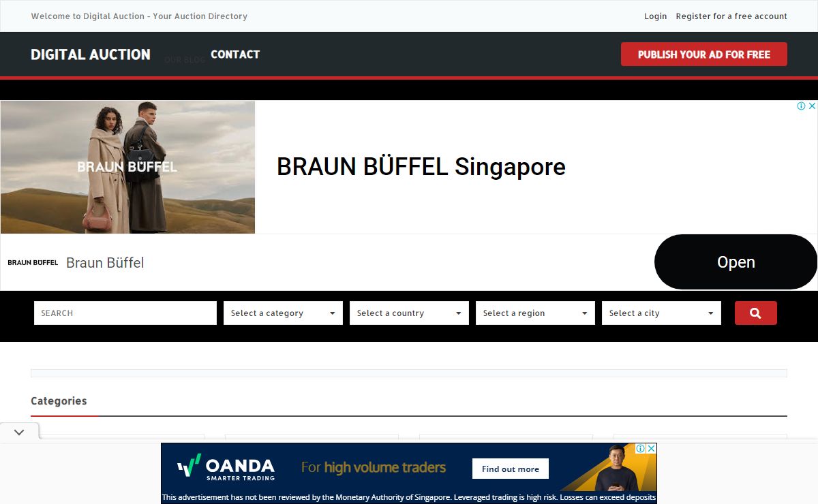Click the Braun Büffel advertiser name text
Viewport: 818px width, 504px height.
click(105, 263)
